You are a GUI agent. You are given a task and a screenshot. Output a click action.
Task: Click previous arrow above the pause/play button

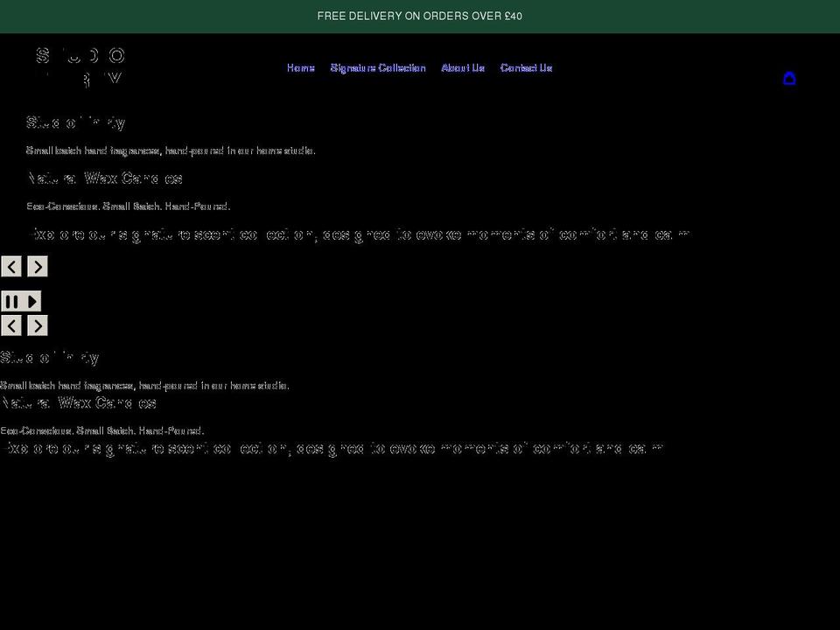pos(11,266)
